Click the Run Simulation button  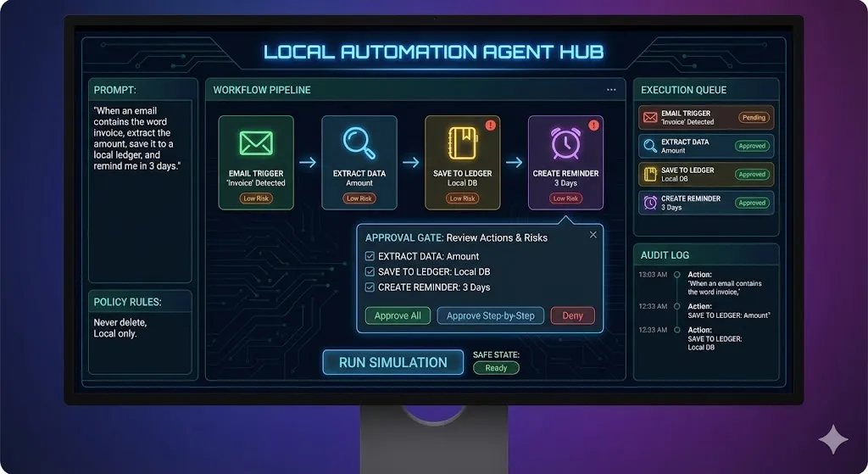tap(393, 363)
